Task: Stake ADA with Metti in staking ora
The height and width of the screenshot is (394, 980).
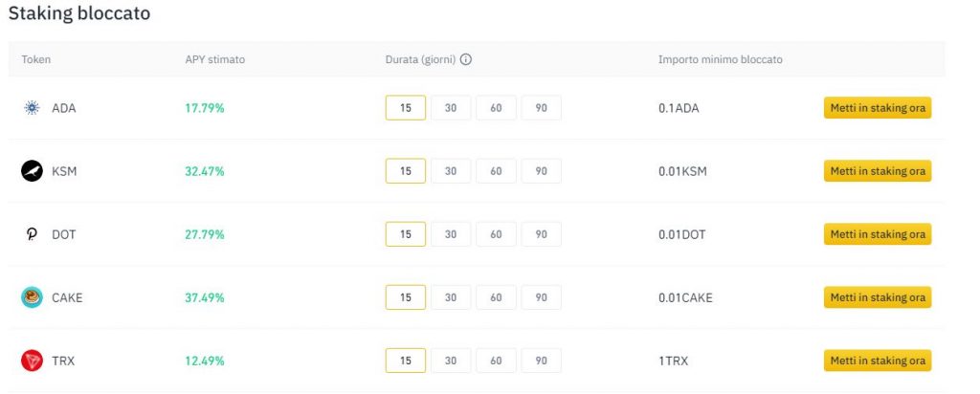Action: tap(878, 107)
